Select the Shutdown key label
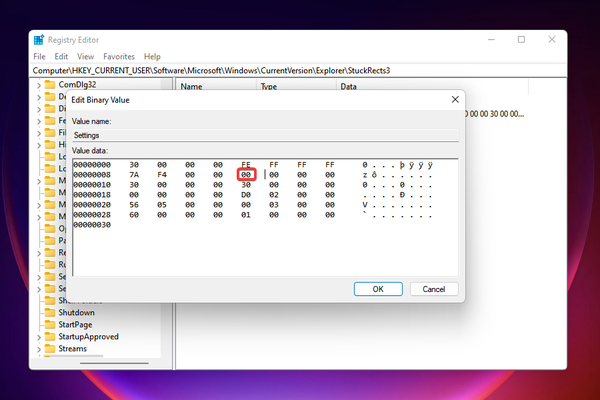This screenshot has width=600, height=400. tap(77, 312)
